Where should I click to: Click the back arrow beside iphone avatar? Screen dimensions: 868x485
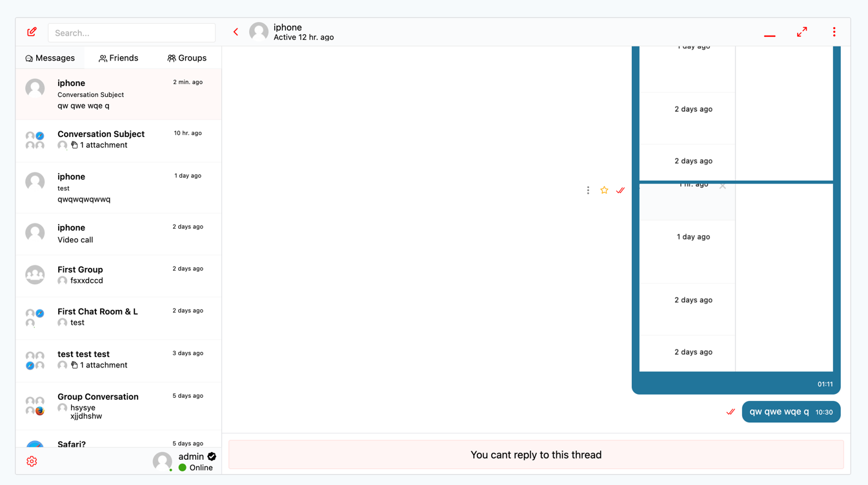236,32
